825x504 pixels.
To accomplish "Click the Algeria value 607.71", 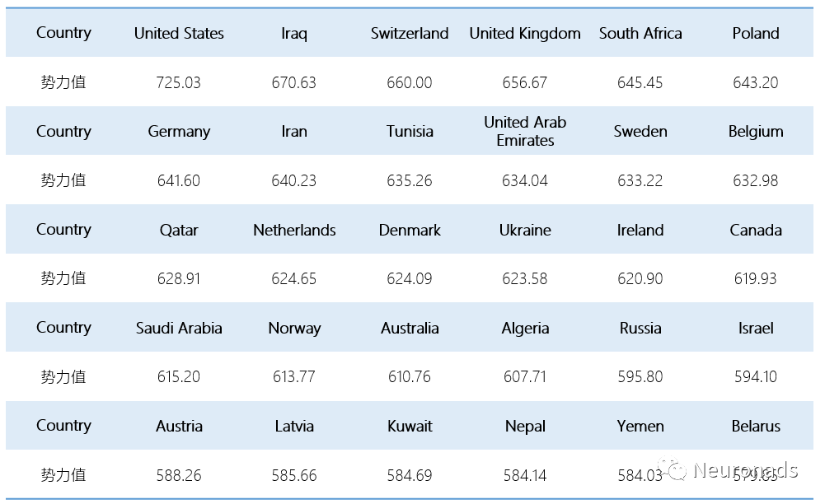I will coord(525,377).
